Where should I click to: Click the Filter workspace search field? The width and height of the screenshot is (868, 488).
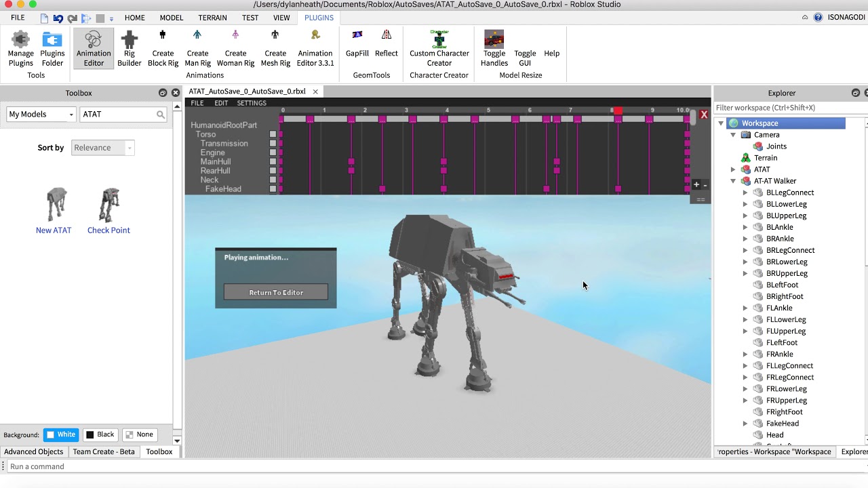(789, 108)
